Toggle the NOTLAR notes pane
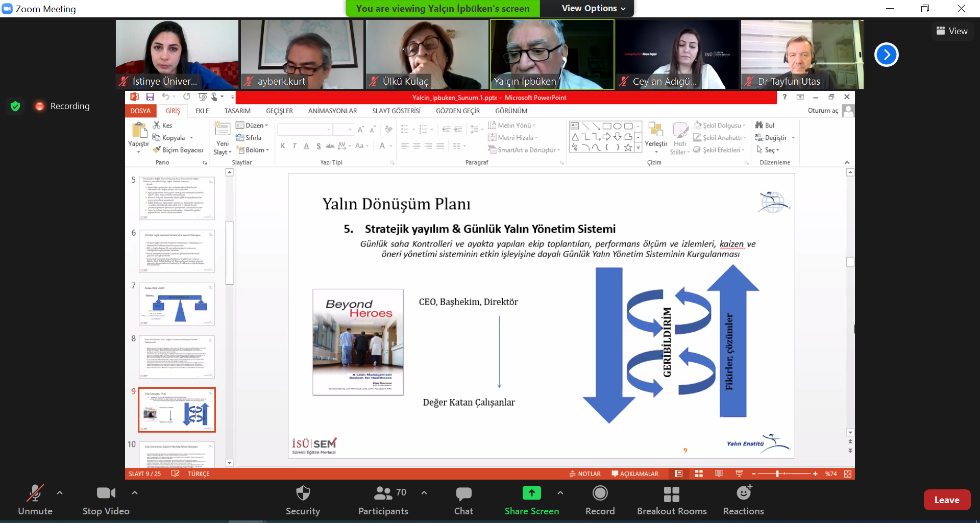Screen dimensions: 980x523 point(585,474)
